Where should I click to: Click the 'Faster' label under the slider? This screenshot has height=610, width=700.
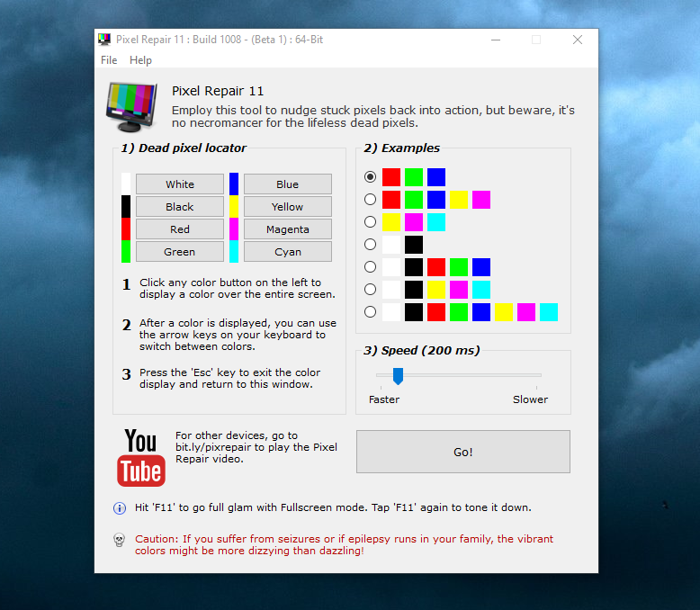click(x=384, y=399)
